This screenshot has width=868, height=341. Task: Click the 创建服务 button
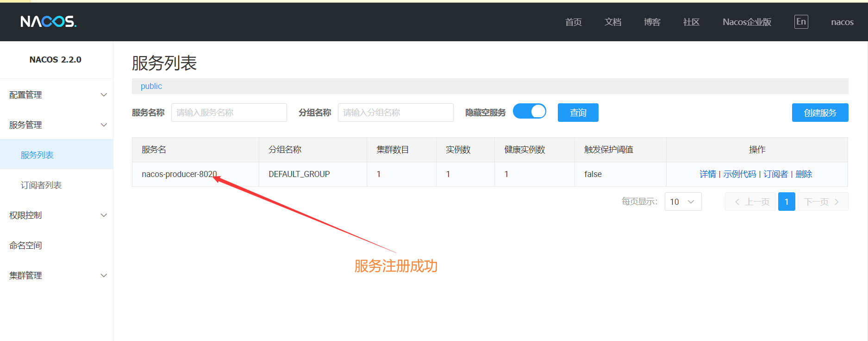820,113
